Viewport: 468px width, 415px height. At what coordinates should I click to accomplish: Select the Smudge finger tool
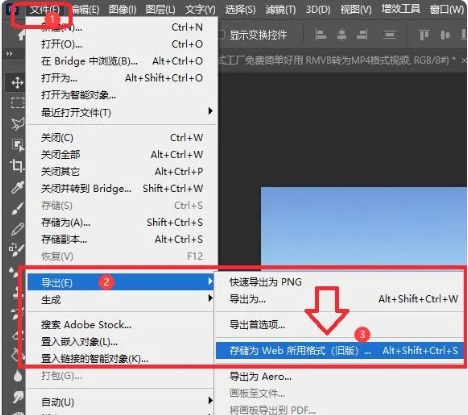18,397
